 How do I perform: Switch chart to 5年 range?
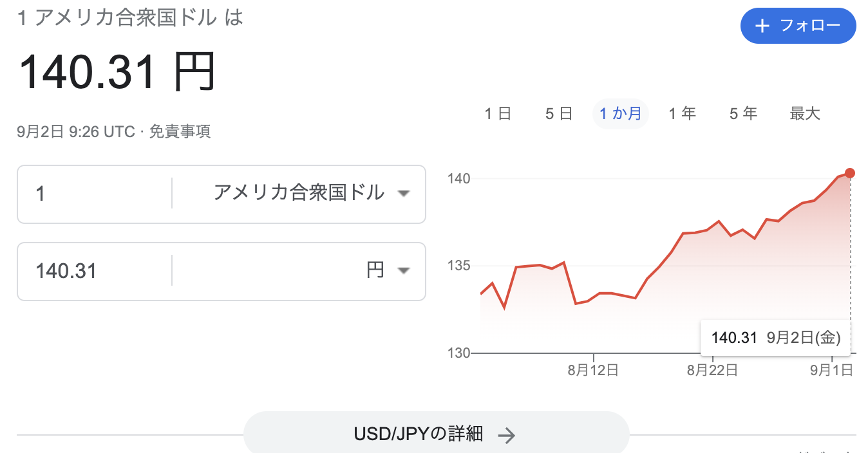pyautogui.click(x=743, y=115)
